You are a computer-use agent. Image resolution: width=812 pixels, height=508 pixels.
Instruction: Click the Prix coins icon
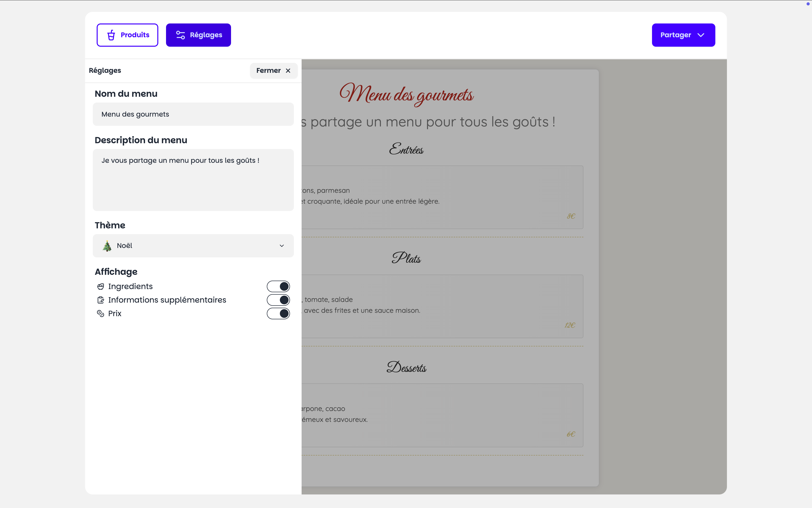[100, 313]
